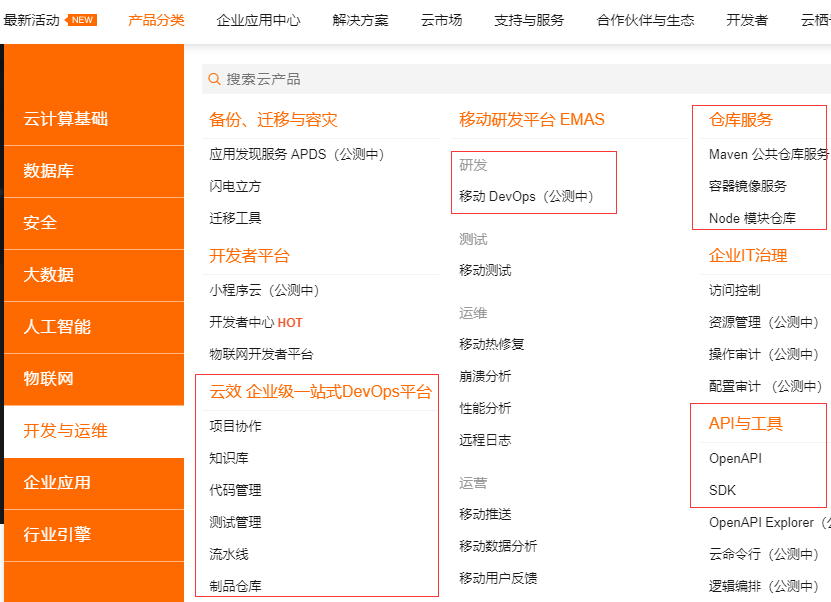Screen dimensions: 831x602
Task: Open the 仓库服务 heading link
Action: pyautogui.click(x=740, y=120)
